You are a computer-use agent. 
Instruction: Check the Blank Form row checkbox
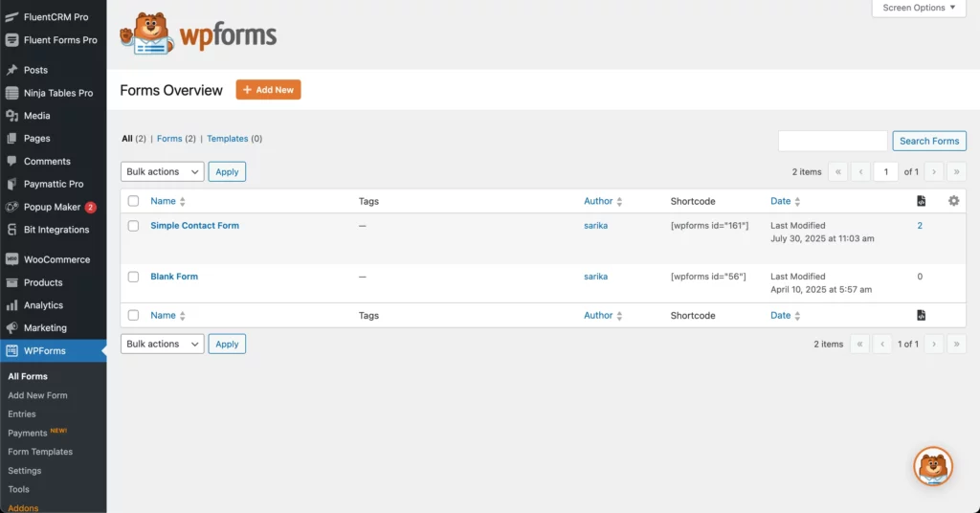click(x=133, y=277)
